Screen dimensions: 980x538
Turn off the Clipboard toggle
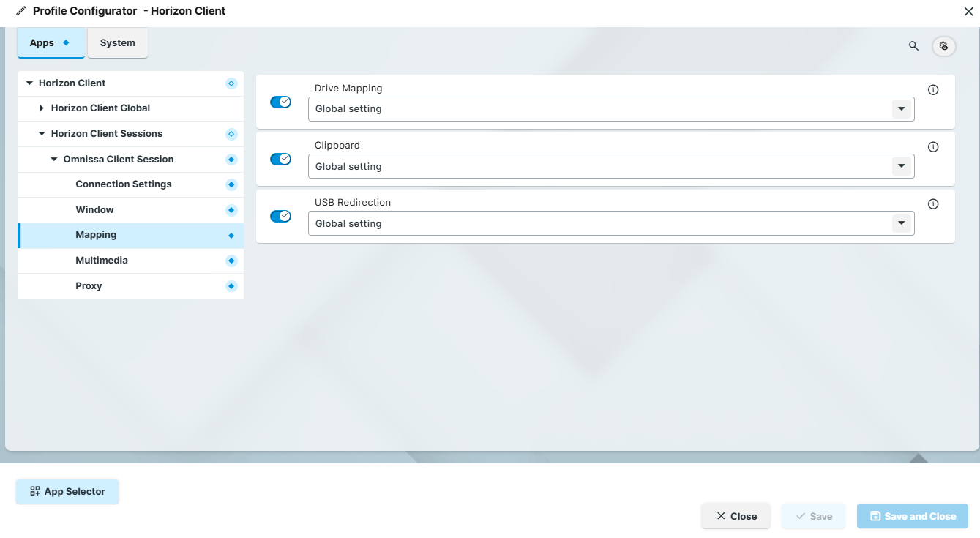(281, 159)
